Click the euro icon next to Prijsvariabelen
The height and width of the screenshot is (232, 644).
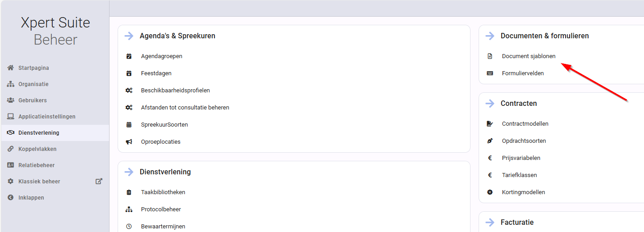click(x=490, y=158)
